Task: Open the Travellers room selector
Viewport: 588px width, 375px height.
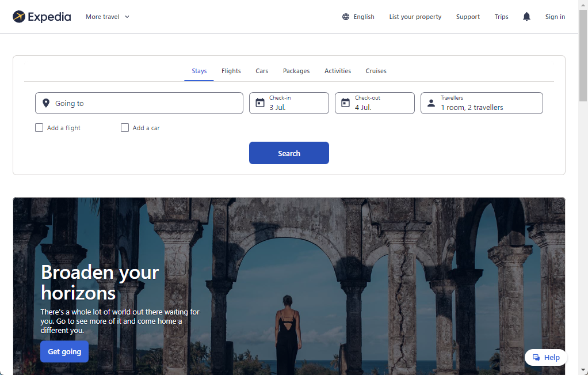Action: [x=482, y=103]
